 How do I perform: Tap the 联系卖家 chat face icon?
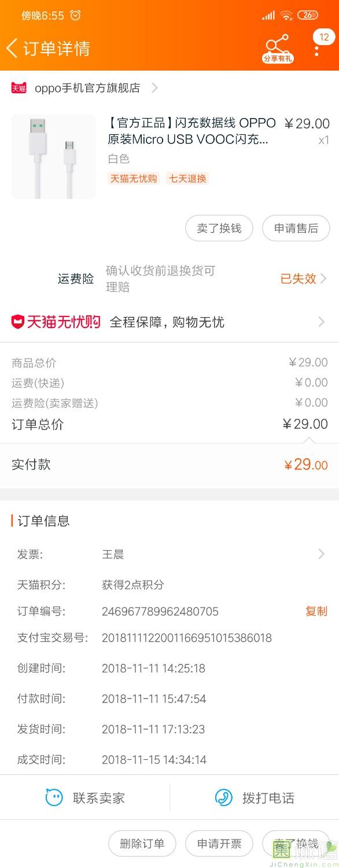54,798
